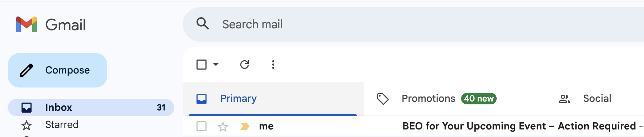
Task: Check the box beside email from me
Action: pyautogui.click(x=202, y=126)
